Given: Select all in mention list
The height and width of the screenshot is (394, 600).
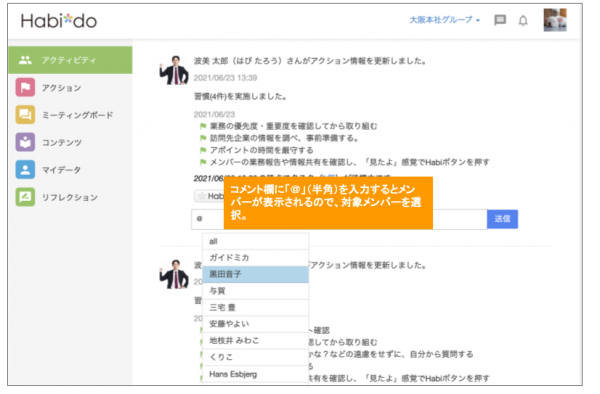Looking at the screenshot, I should pos(255,241).
